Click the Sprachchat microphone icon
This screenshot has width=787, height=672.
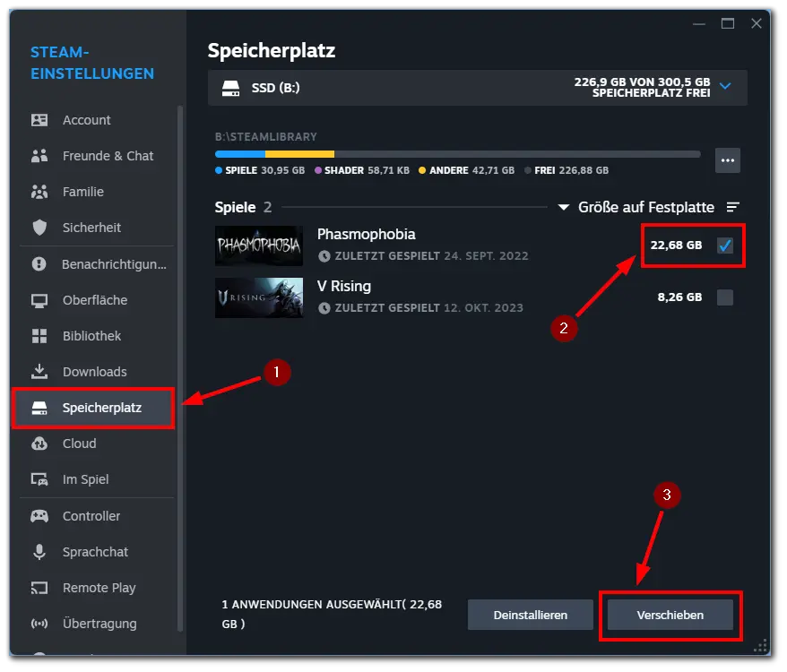(39, 552)
